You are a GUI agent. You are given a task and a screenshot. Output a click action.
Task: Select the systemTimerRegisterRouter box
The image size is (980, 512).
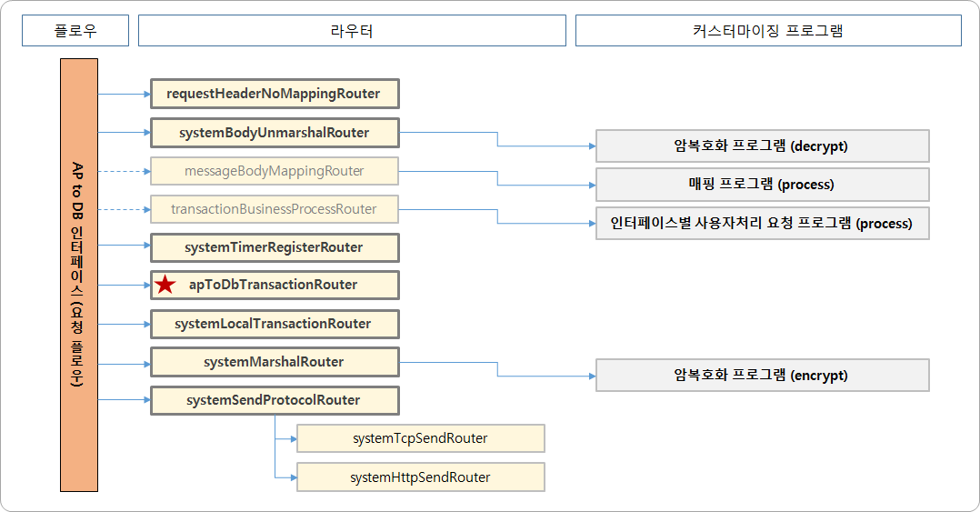tap(275, 247)
